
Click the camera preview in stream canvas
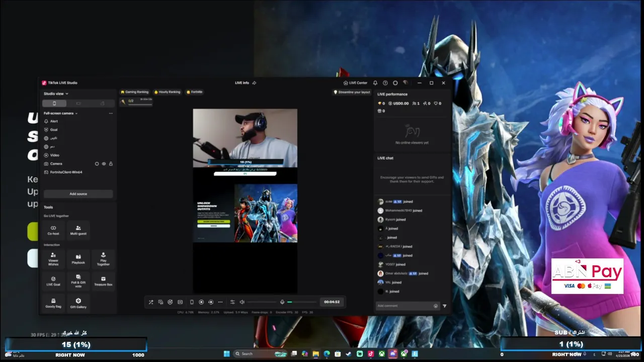[245, 138]
